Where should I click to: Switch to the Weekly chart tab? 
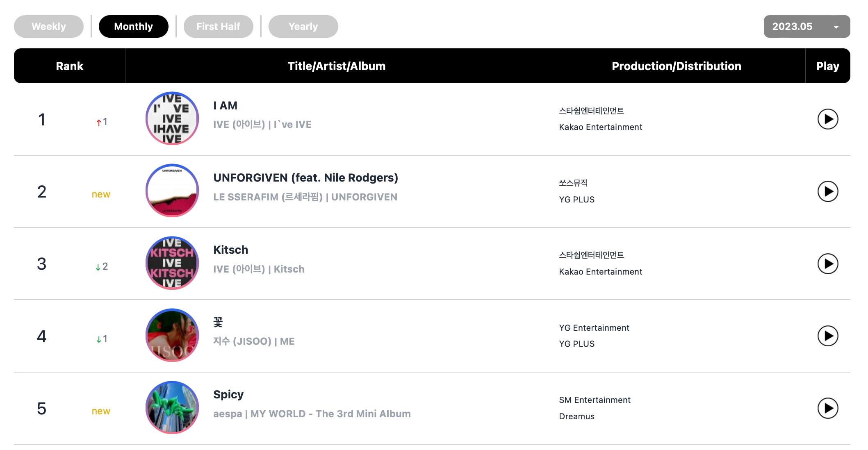(49, 27)
